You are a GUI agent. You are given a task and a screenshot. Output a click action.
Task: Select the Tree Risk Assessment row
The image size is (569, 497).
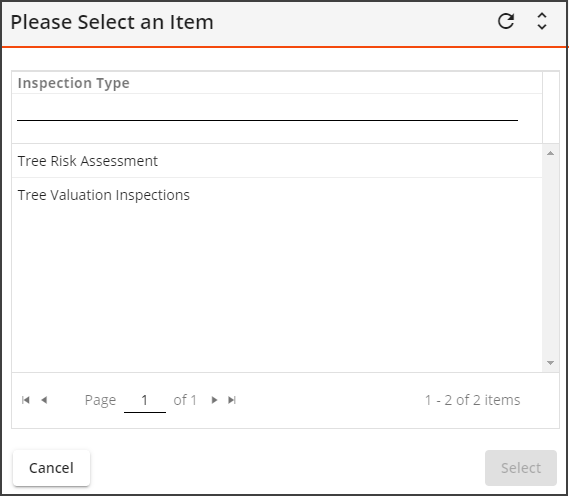point(277,161)
